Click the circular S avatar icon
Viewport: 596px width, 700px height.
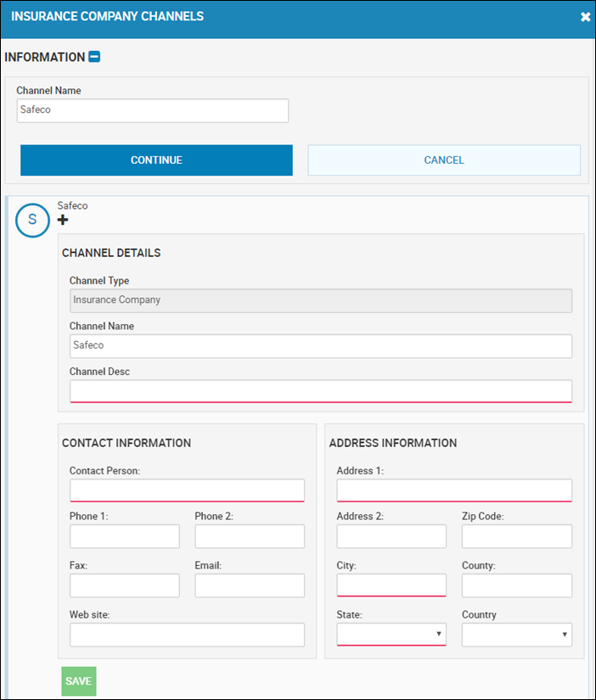click(x=32, y=220)
